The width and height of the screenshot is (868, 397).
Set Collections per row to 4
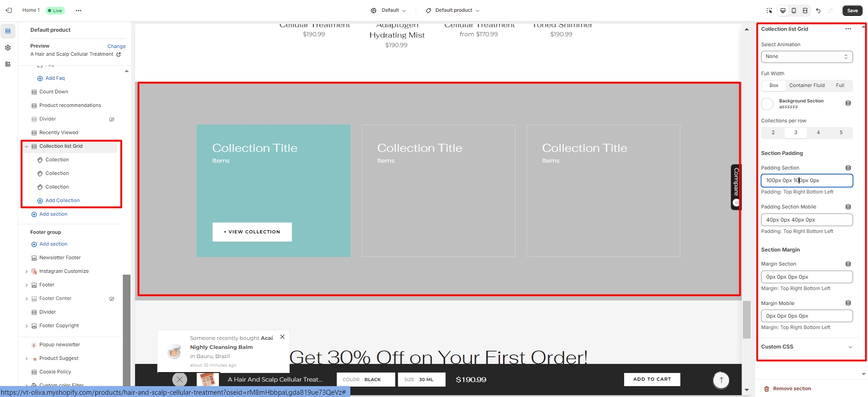click(x=818, y=133)
